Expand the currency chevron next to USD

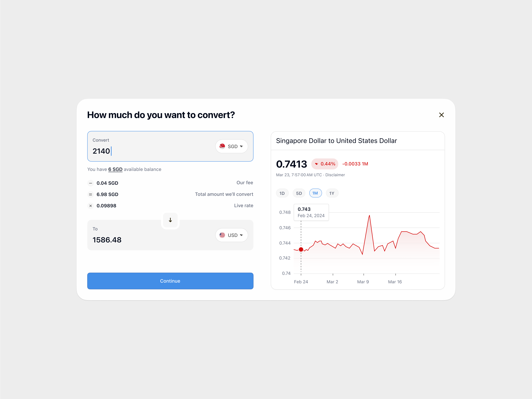coord(242,235)
